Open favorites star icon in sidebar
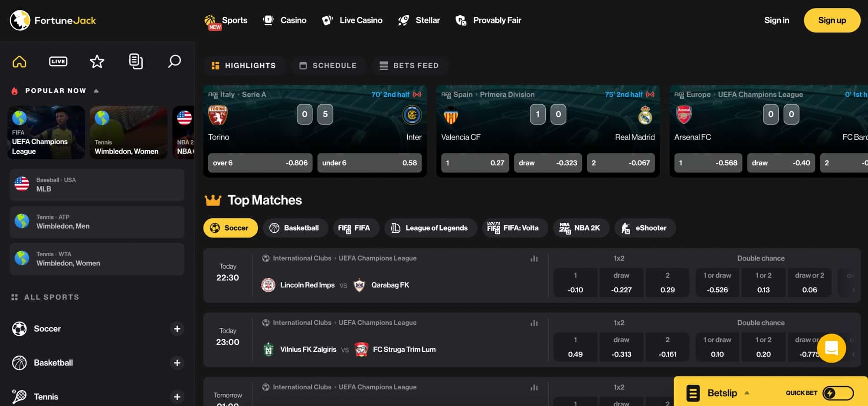868x406 pixels. 97,62
